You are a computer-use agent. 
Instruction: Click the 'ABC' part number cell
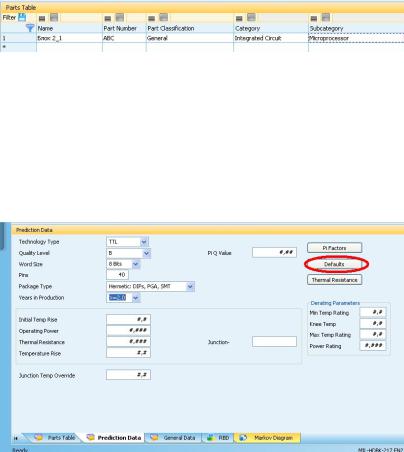124,38
